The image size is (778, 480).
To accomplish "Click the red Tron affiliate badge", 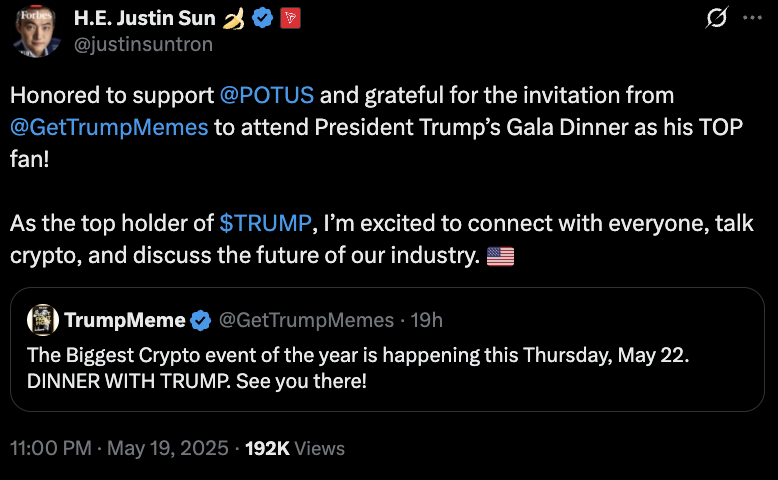I will tap(290, 18).
